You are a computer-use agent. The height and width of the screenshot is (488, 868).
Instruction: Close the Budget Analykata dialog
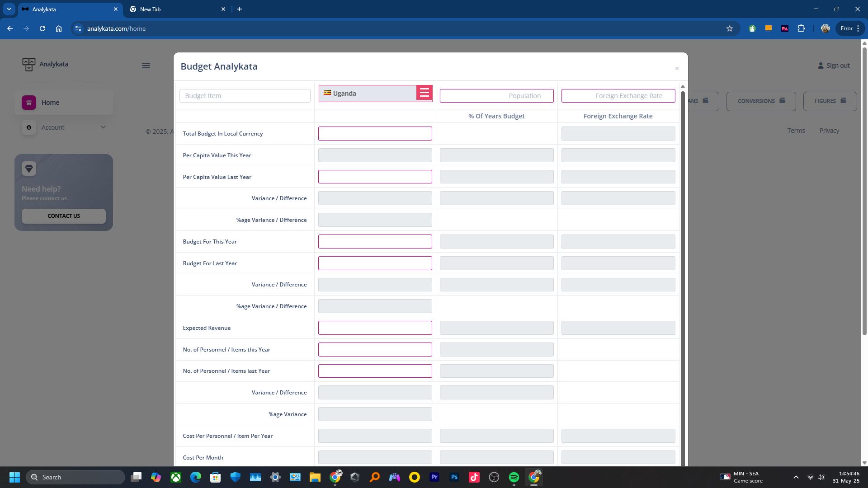677,69
